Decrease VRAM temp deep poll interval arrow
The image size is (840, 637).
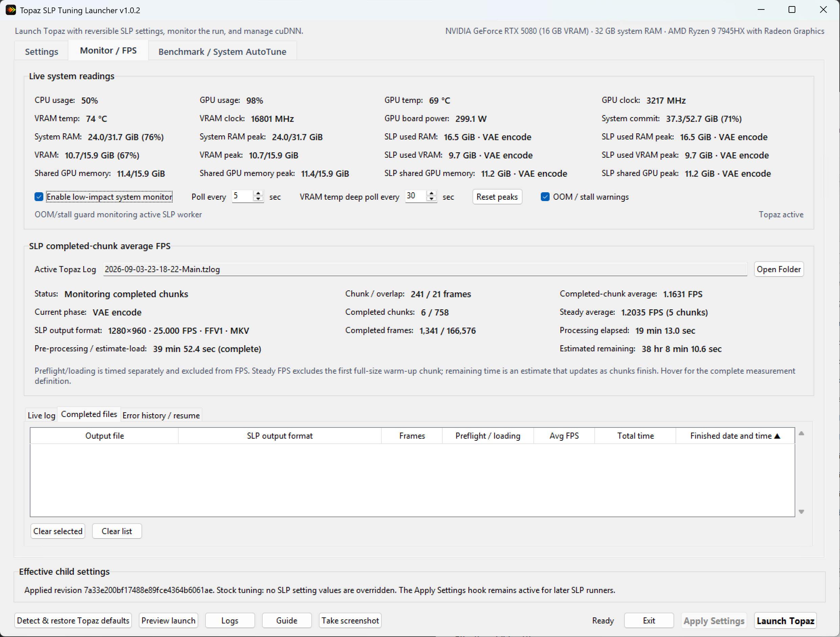[432, 199]
